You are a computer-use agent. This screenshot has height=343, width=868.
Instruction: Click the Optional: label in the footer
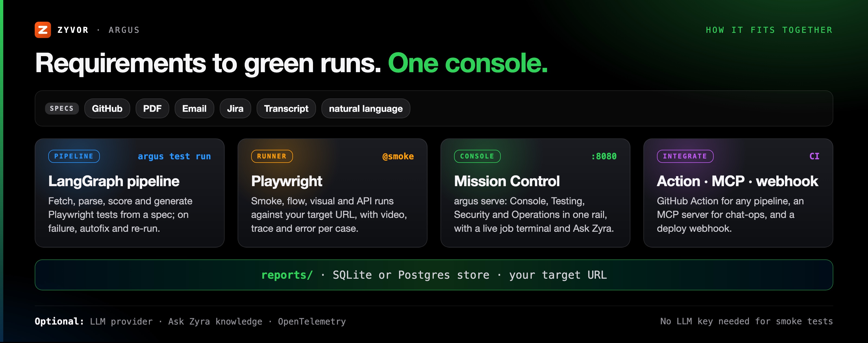click(59, 322)
